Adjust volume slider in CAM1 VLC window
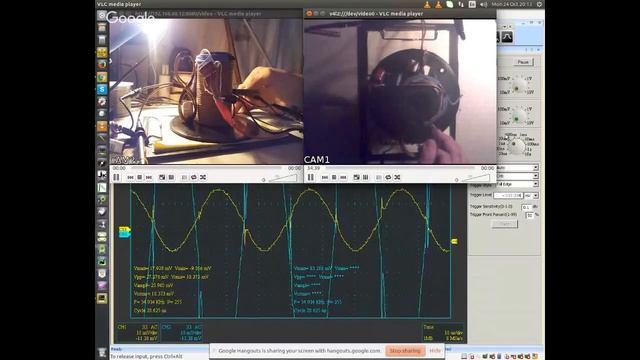The width and height of the screenshot is (640, 360). click(x=476, y=178)
